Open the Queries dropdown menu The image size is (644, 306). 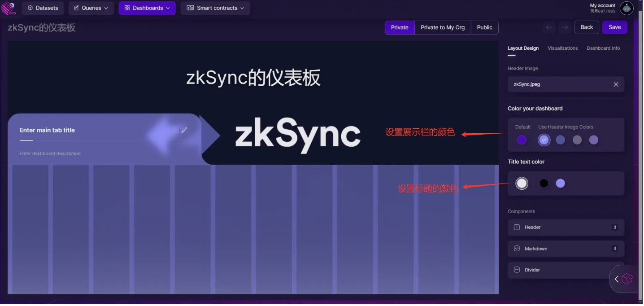pos(91,8)
